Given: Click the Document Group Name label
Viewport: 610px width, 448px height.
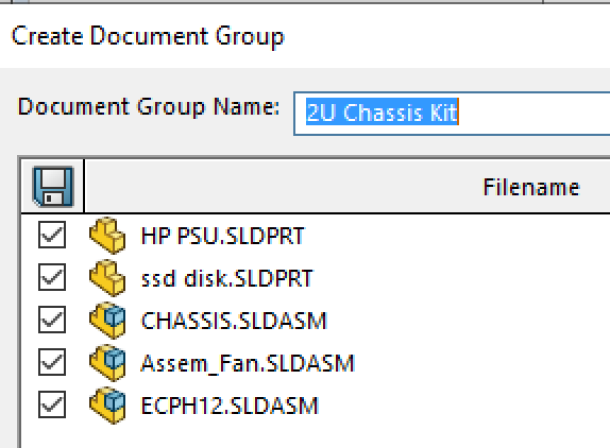Looking at the screenshot, I should [x=149, y=108].
